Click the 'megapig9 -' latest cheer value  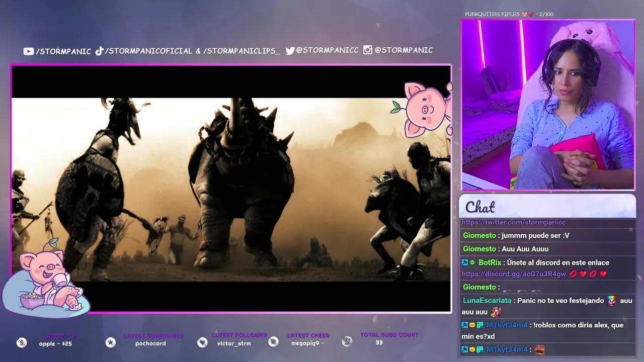(307, 344)
